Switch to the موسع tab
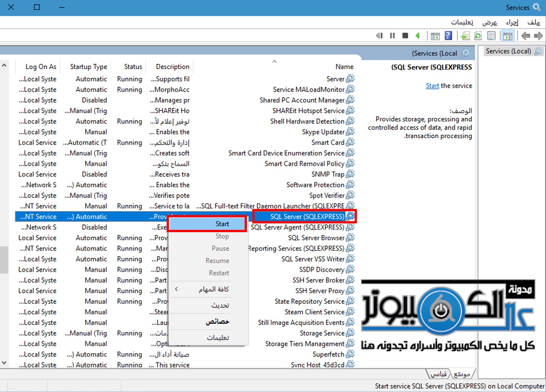546x392 pixels. 462,374
